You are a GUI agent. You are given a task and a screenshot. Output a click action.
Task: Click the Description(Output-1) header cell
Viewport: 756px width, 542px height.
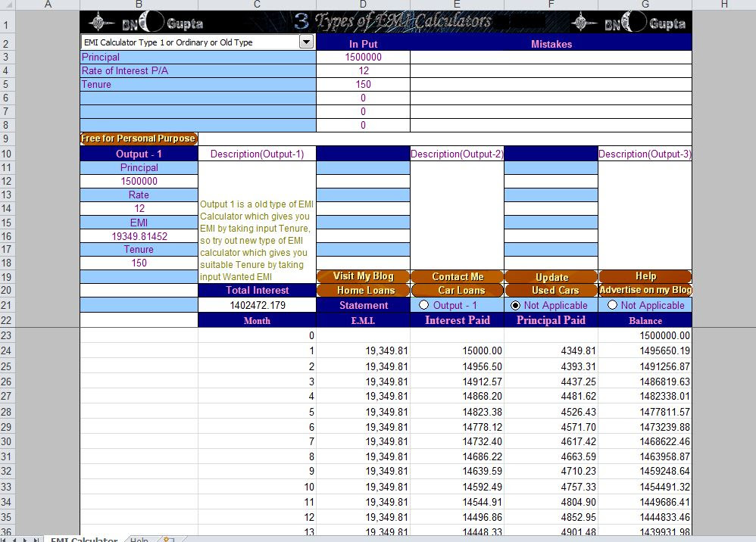(x=257, y=154)
